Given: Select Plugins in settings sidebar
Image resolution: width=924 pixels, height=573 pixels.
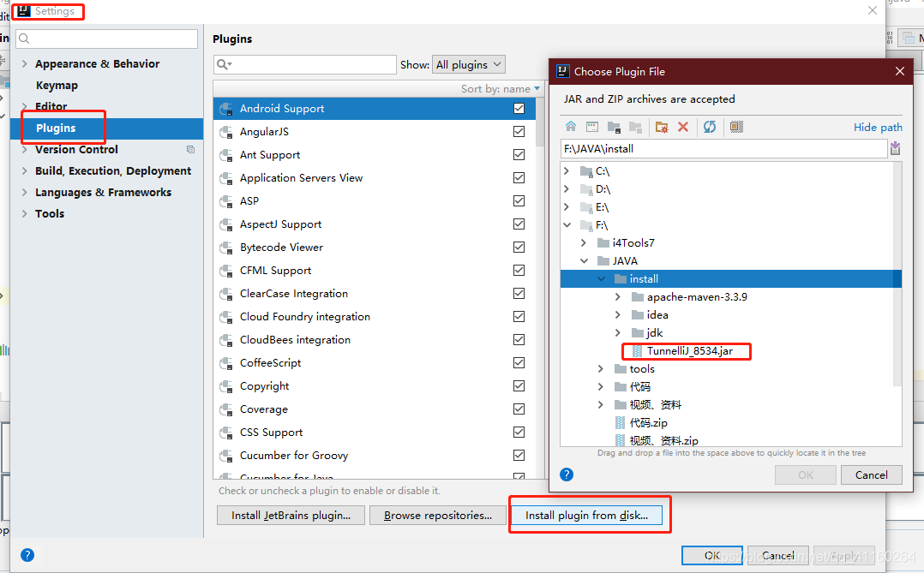Looking at the screenshot, I should (x=106, y=128).
